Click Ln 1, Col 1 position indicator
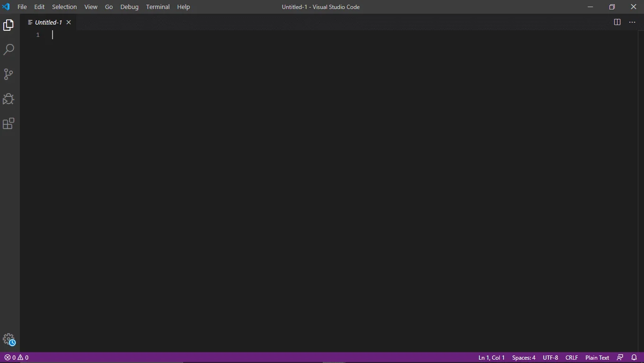The height and width of the screenshot is (363, 644). (491, 358)
